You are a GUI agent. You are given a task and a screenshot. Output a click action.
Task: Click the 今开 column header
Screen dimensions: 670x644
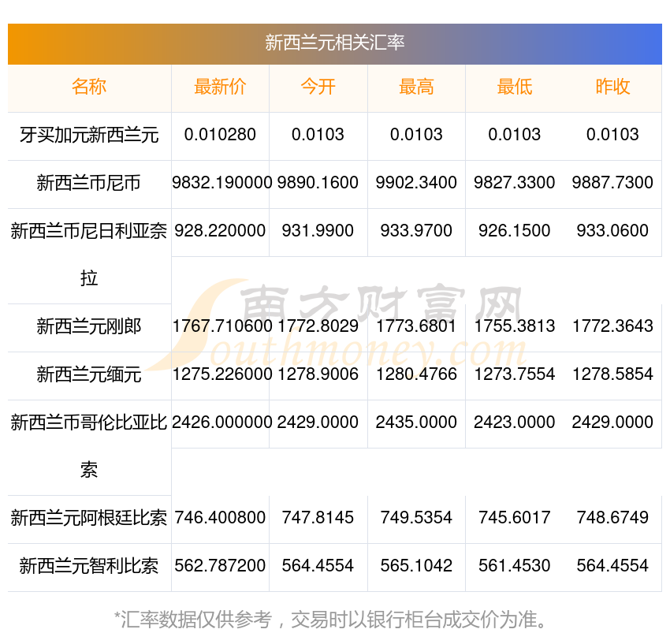(x=318, y=87)
